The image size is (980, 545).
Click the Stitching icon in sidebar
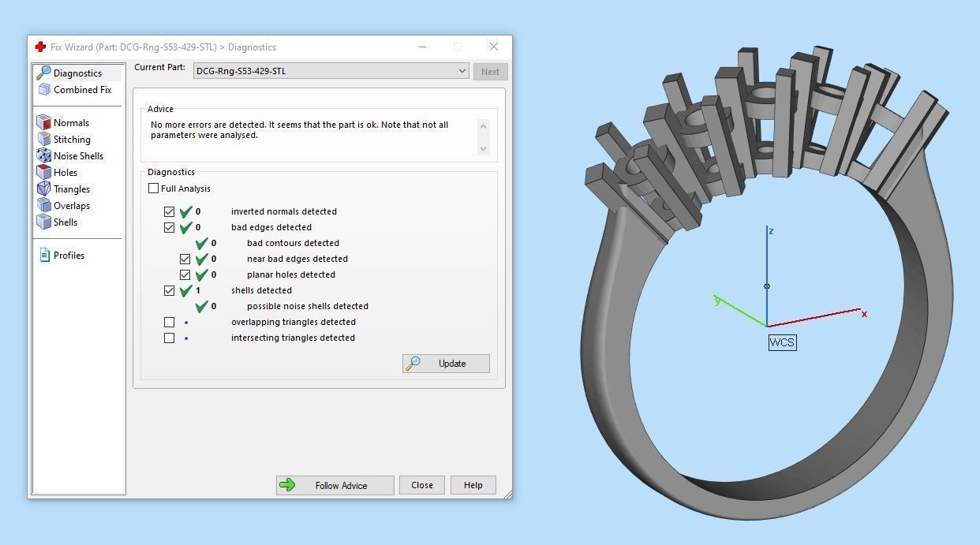[44, 139]
